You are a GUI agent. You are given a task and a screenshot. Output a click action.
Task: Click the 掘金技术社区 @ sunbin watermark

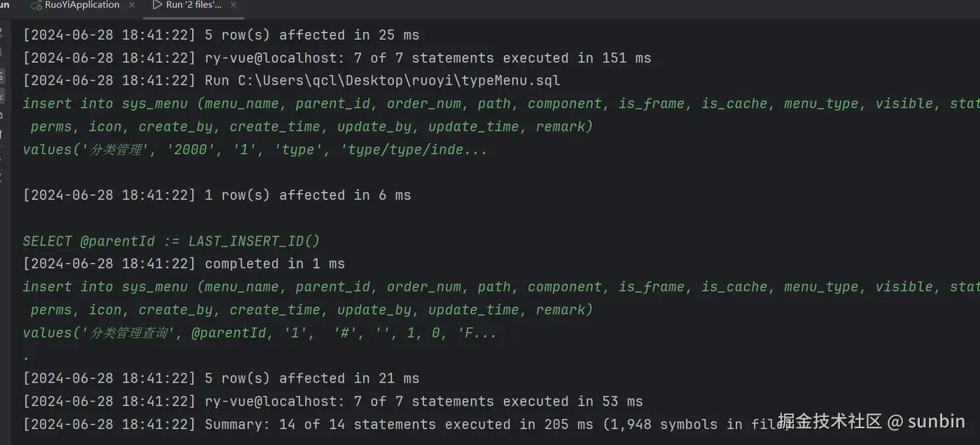click(871, 421)
